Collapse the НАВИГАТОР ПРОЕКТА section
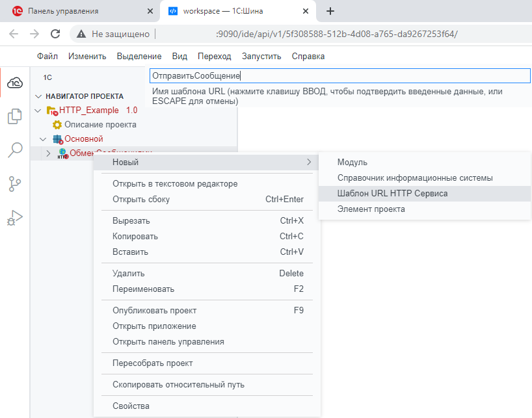Viewport: 532px width, 418px height. coord(38,96)
